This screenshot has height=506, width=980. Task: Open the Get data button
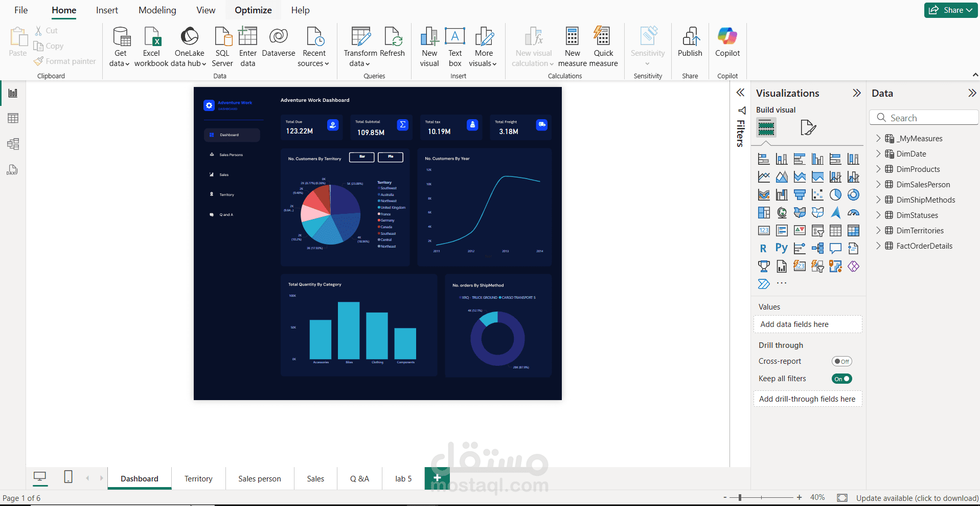tap(120, 47)
